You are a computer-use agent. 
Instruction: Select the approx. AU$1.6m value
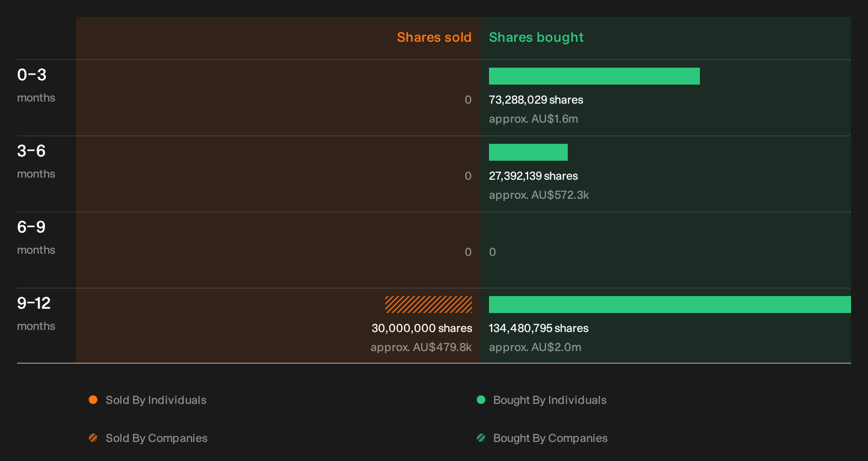(533, 119)
